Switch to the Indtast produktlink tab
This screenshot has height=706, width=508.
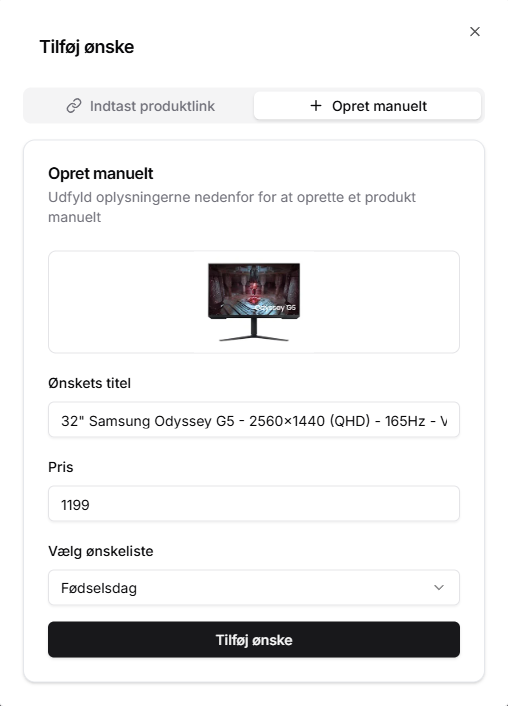[x=141, y=106]
